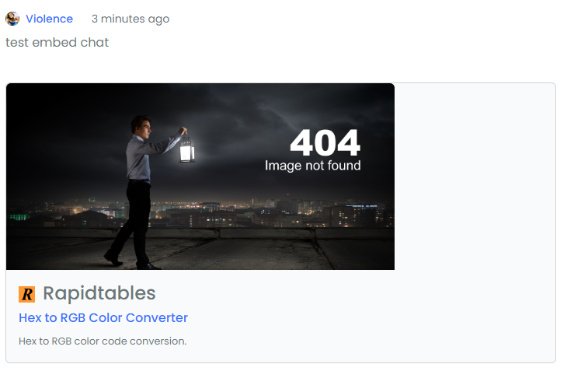The height and width of the screenshot is (378, 588).
Task: Open the Hex to RGB Color Converter link
Action: pyautogui.click(x=103, y=317)
